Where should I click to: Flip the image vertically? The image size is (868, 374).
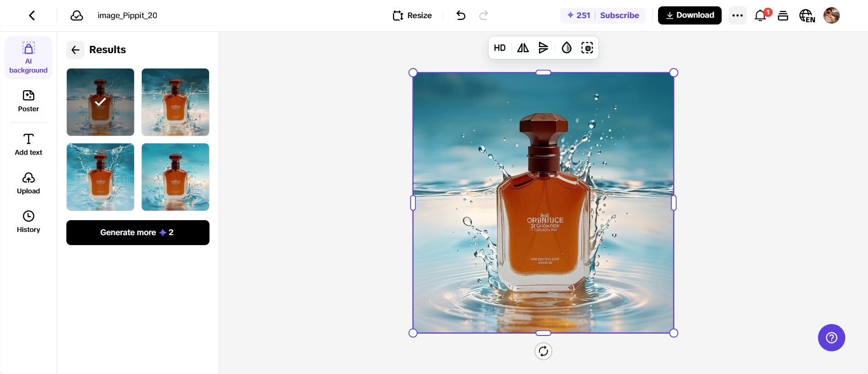point(544,48)
